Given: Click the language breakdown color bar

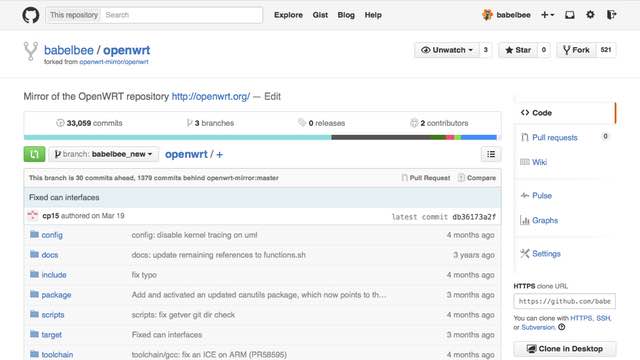Looking at the screenshot, I should coord(260,138).
